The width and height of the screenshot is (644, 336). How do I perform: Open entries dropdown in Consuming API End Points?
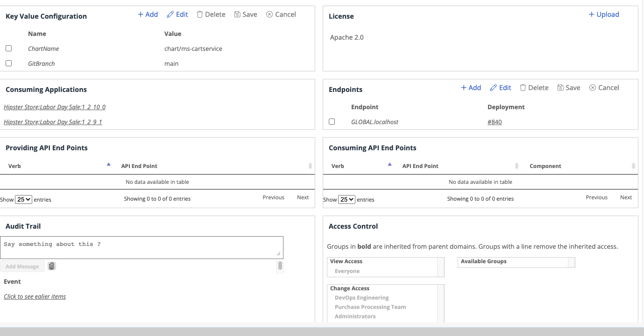pos(347,199)
